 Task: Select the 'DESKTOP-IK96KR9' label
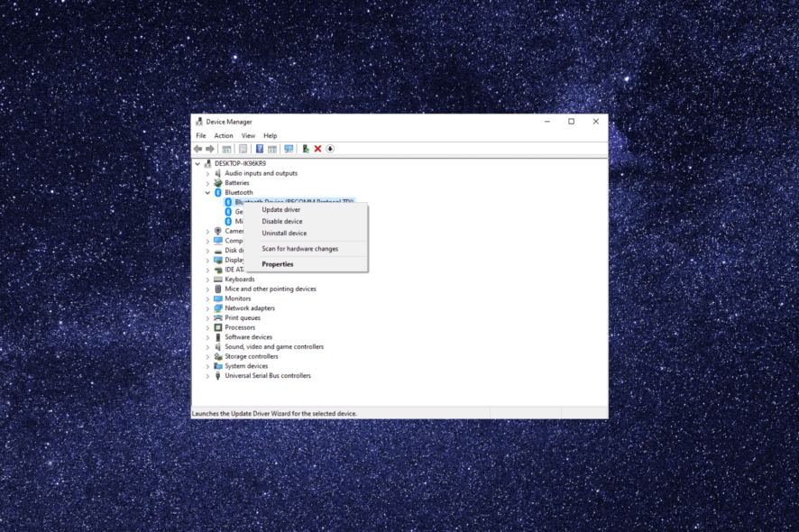tap(240, 163)
